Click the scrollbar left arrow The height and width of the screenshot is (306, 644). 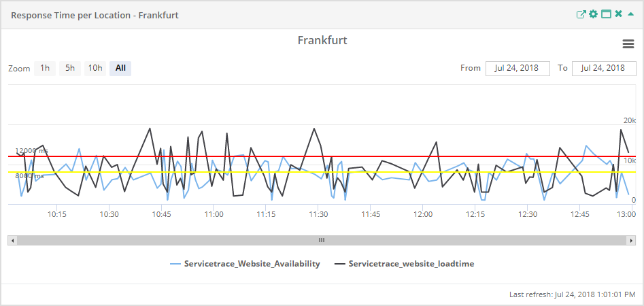(12, 240)
